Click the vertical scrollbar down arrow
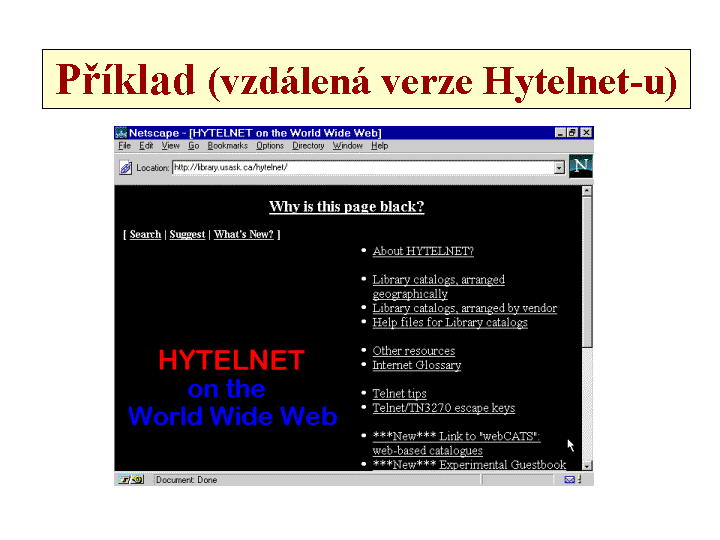This screenshot has height=540, width=720. pos(587,466)
